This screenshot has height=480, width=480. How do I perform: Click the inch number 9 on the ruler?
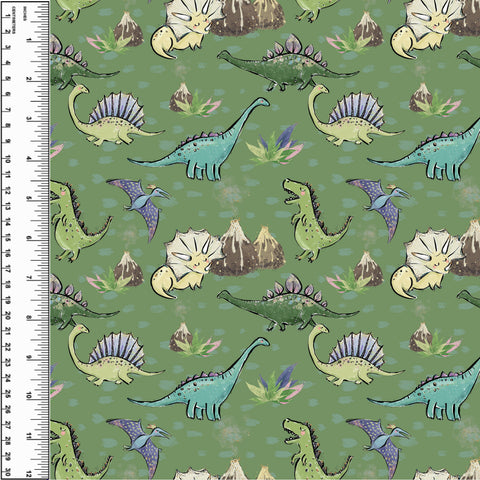tap(29, 357)
